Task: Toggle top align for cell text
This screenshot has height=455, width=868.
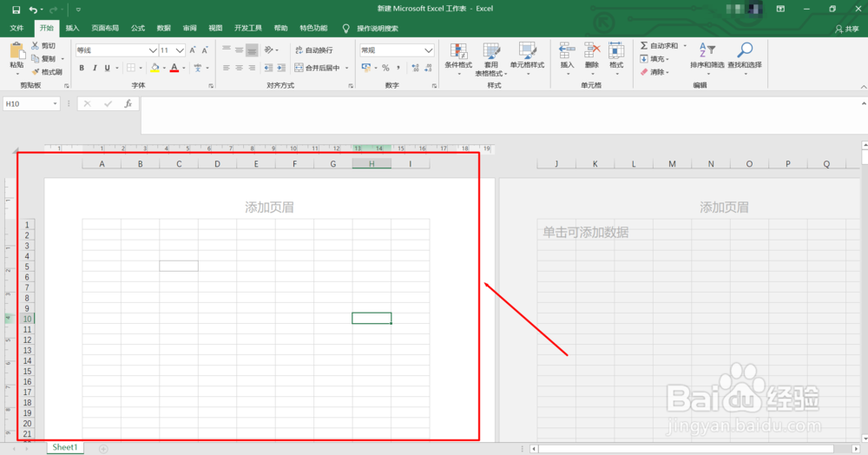Action: pos(227,49)
